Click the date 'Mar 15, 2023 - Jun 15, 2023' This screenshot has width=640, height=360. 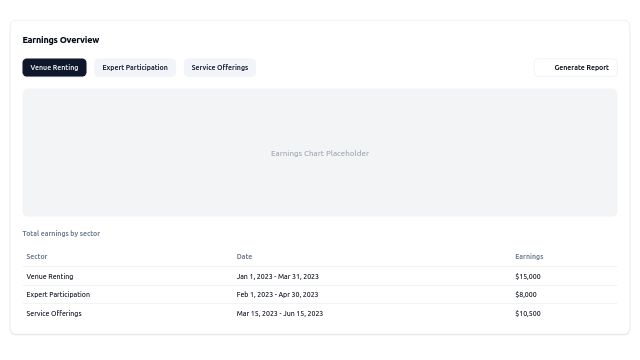pos(280,313)
